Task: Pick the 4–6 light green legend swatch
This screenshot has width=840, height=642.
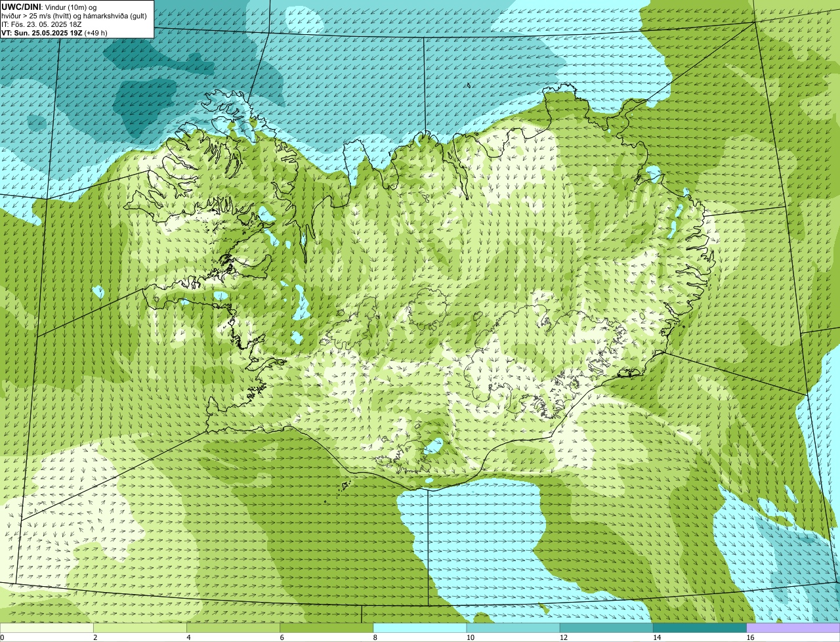Action: 234,628
